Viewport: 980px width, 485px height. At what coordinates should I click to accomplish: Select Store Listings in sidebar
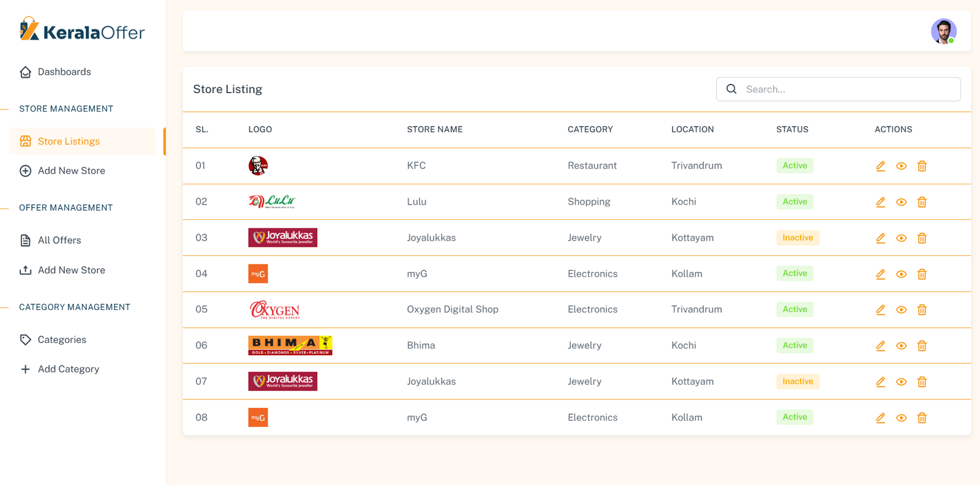click(x=69, y=141)
